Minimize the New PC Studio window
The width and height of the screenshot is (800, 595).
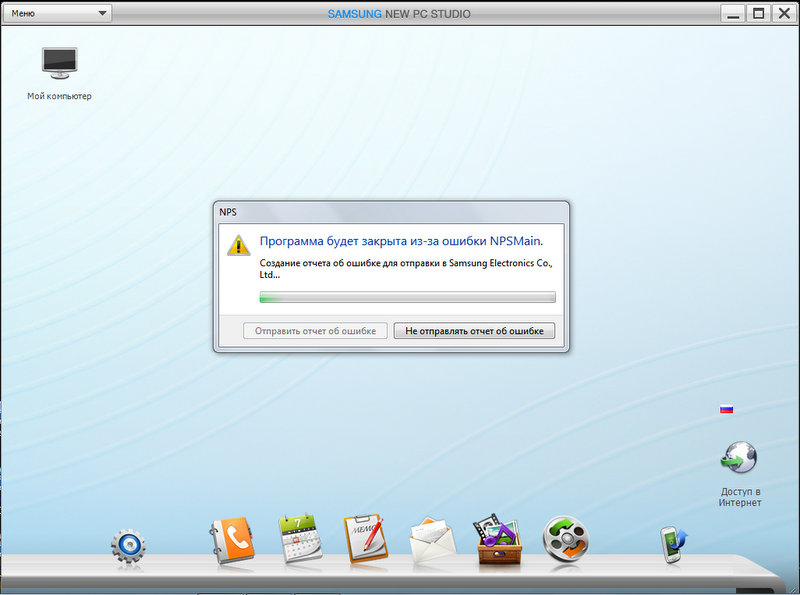coord(733,14)
